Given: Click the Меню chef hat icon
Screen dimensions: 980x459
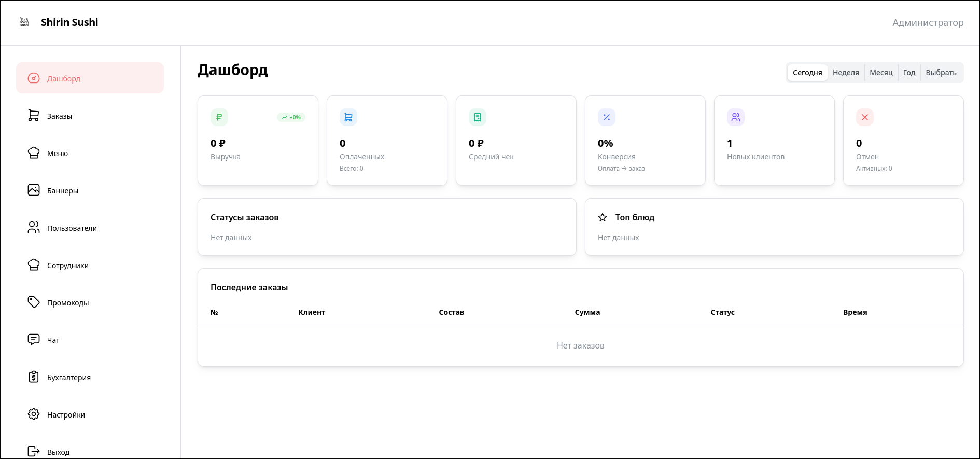Looking at the screenshot, I should coord(34,153).
